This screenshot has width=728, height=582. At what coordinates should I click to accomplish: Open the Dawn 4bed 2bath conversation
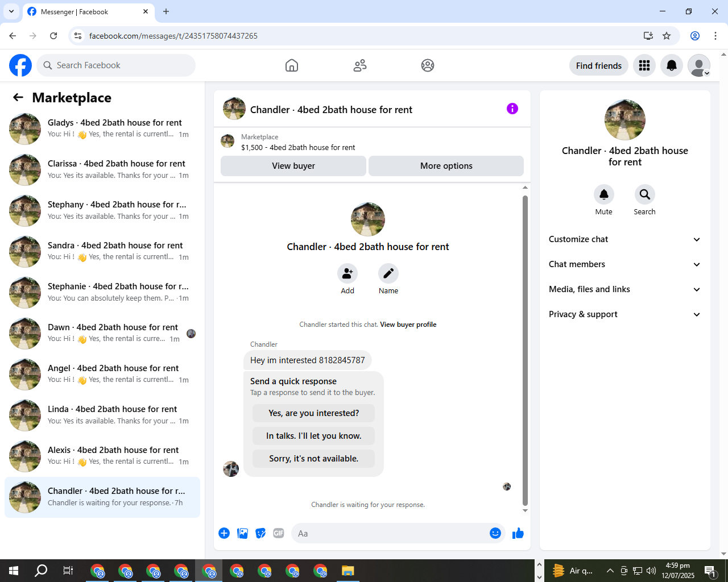tap(102, 334)
